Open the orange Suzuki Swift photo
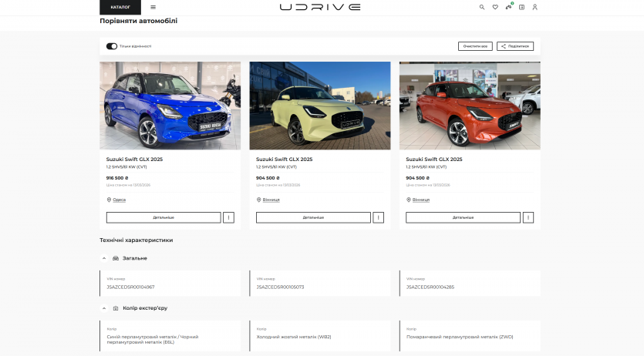644x356 pixels. click(x=469, y=106)
